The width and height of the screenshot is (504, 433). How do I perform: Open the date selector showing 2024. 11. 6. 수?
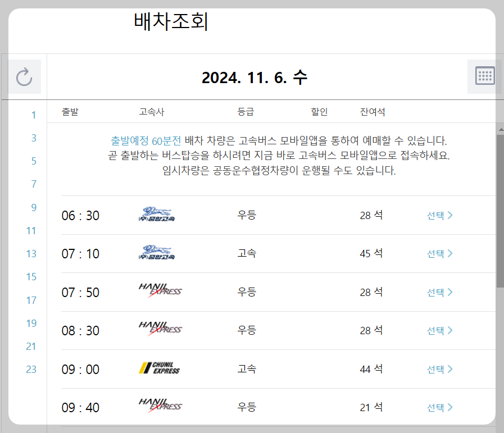pyautogui.click(x=253, y=77)
